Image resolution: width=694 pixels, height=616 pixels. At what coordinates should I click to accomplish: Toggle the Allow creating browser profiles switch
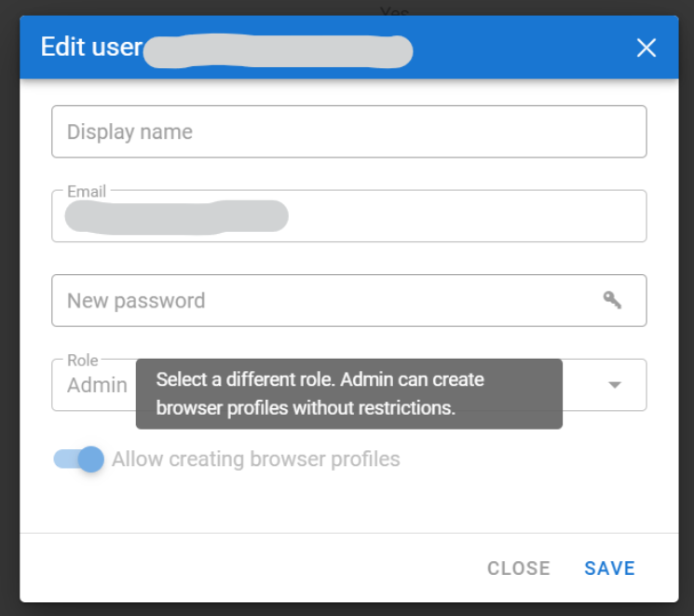pyautogui.click(x=79, y=459)
